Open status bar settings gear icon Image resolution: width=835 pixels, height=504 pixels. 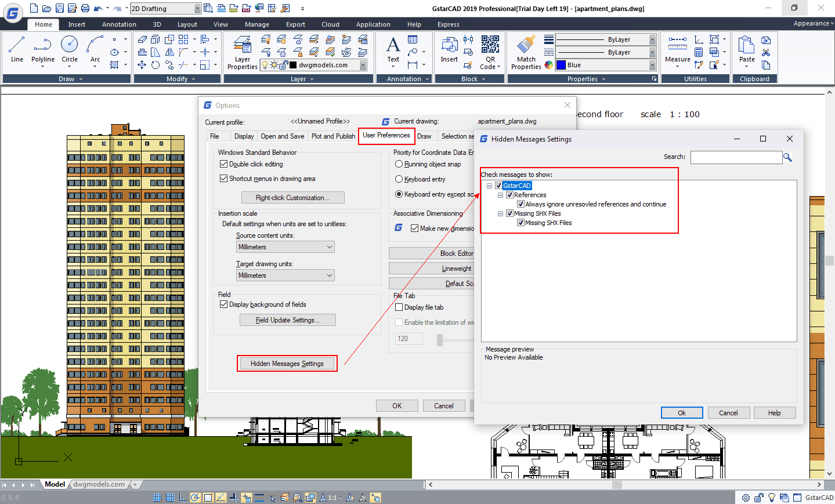pos(746,498)
